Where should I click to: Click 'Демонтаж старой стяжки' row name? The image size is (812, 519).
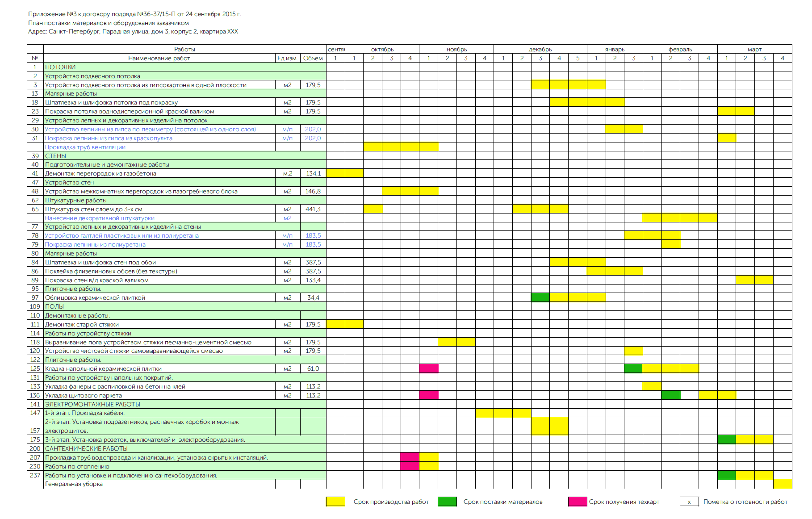click(x=82, y=324)
